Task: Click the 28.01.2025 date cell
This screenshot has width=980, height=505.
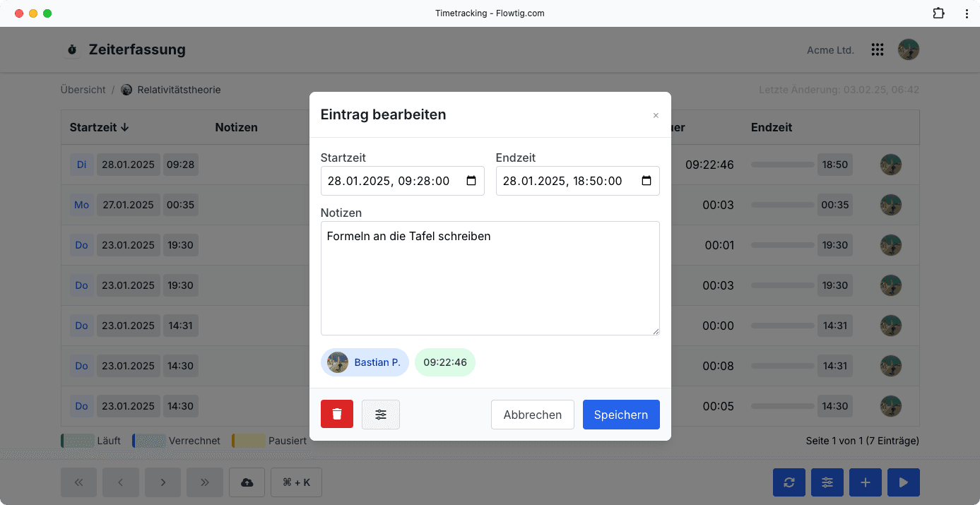Action: pyautogui.click(x=129, y=165)
